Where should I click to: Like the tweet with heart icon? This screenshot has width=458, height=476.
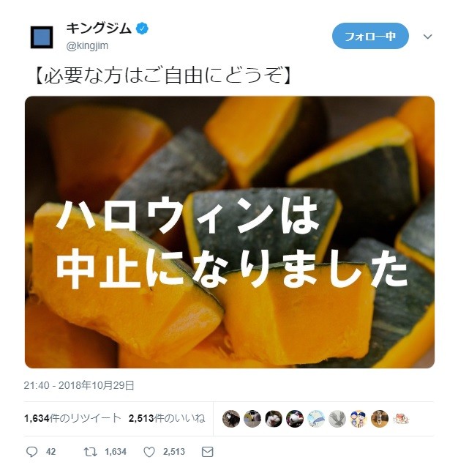point(149,452)
